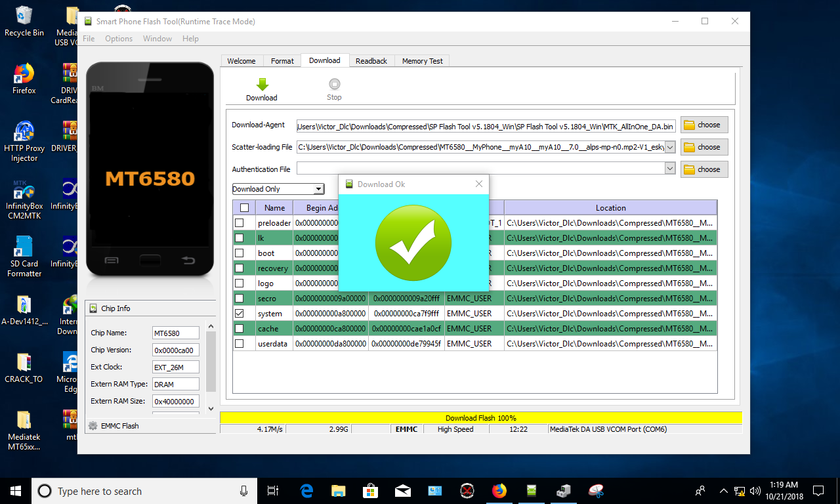Check the recovery partition checkbox
This screenshot has width=840, height=504.
(x=240, y=268)
